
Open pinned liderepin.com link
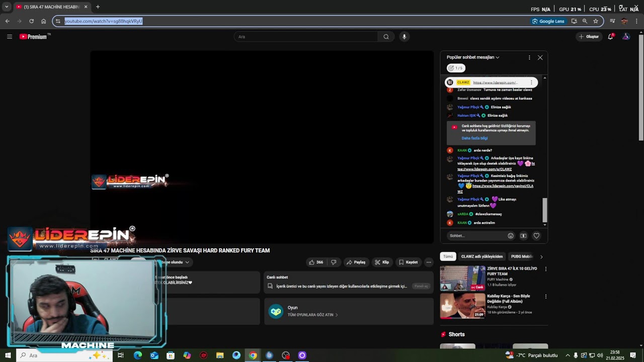(x=495, y=82)
